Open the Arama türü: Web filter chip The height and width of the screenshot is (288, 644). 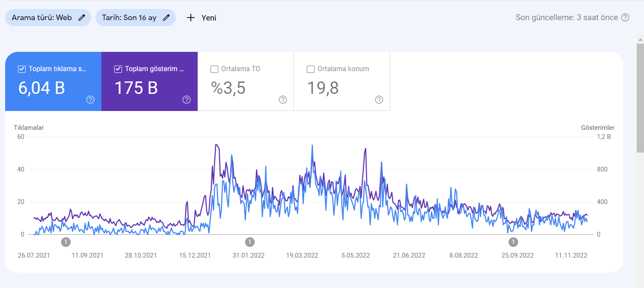[48, 18]
